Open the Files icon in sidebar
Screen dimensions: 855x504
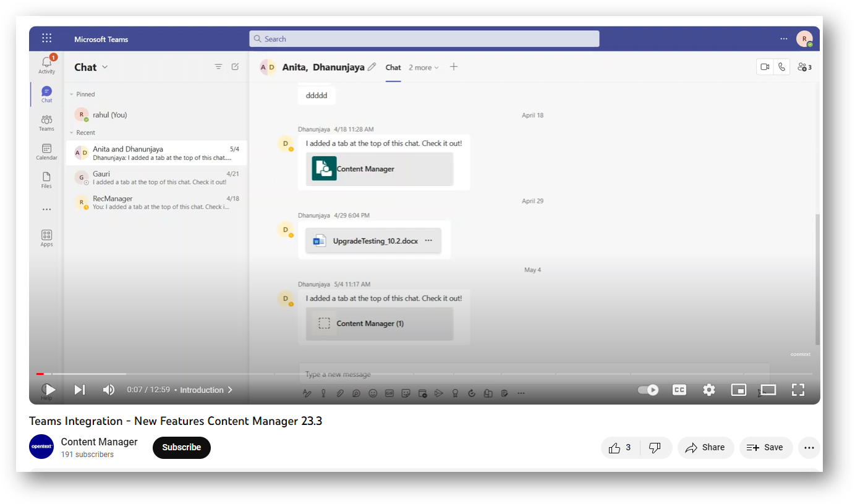pos(47,180)
